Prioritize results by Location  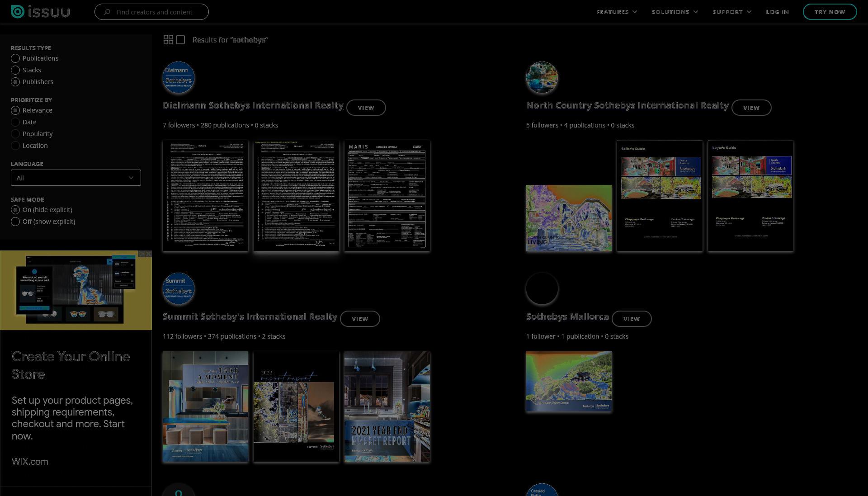[x=29, y=146]
